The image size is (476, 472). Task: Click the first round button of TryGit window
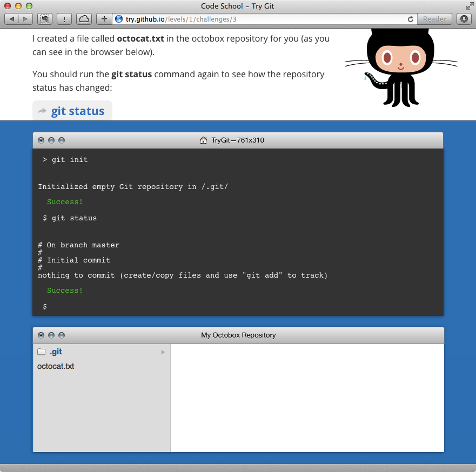[x=41, y=140]
